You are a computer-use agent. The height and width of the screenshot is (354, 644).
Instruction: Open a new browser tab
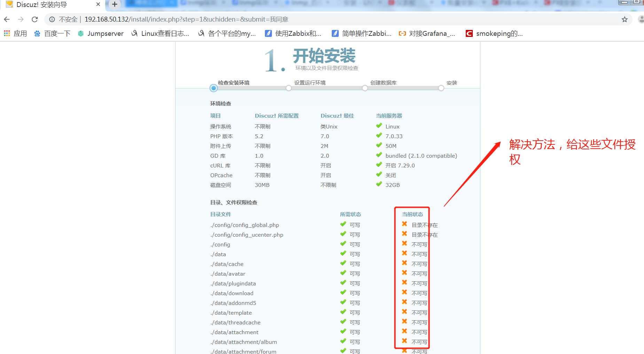pos(115,5)
